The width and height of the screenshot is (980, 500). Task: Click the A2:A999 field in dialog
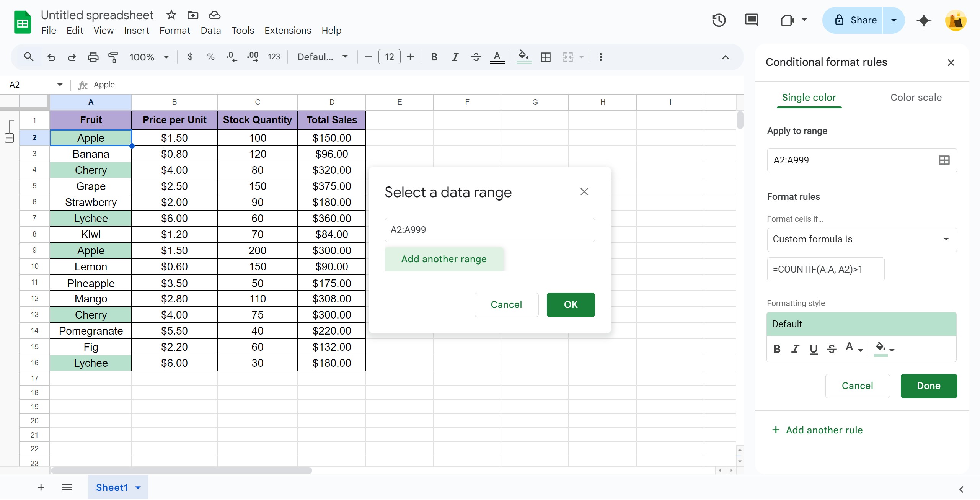490,230
